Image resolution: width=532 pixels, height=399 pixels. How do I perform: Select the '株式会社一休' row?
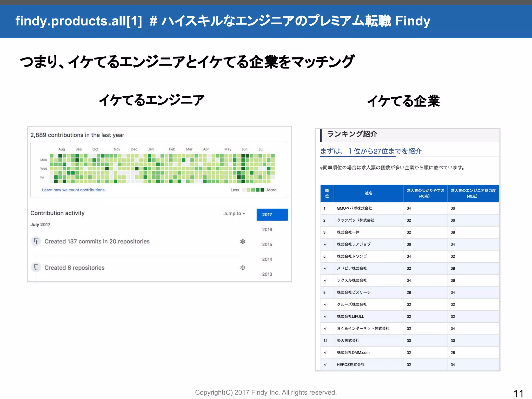tap(410, 232)
